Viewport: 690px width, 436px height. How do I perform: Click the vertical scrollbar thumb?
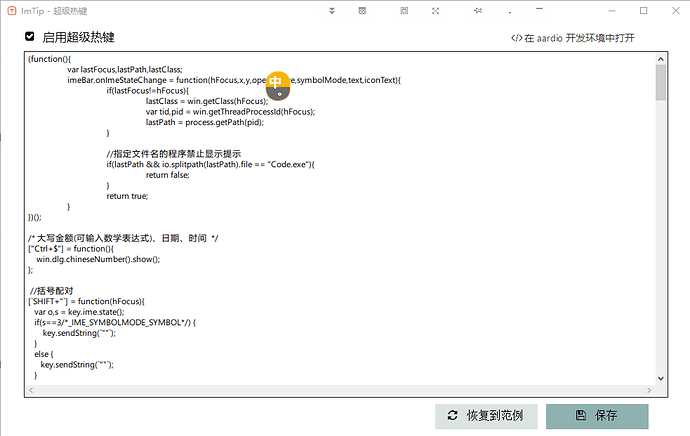661,83
